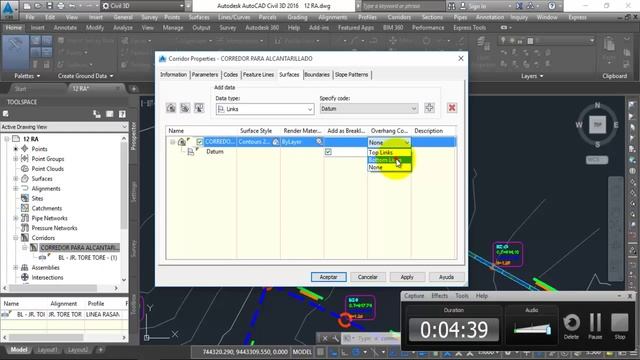Image resolution: width=640 pixels, height=360 pixels.
Task: Choose Top Links in overhang list
Action: click(x=389, y=152)
